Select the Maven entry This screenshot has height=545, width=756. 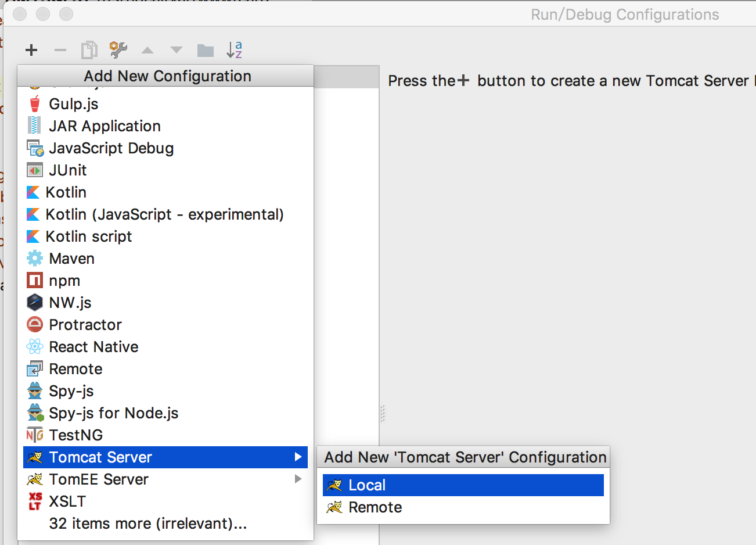click(165, 259)
